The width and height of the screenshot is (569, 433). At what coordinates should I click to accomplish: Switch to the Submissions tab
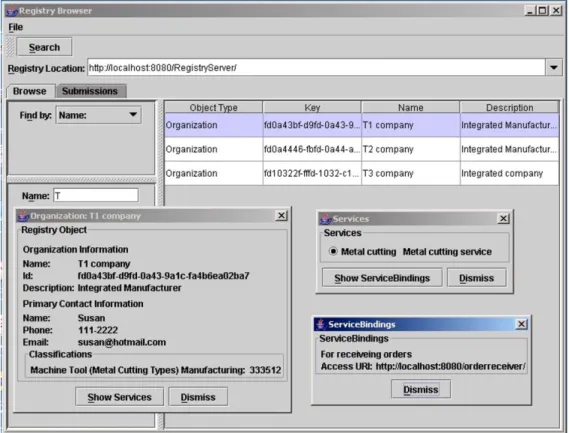(x=90, y=91)
